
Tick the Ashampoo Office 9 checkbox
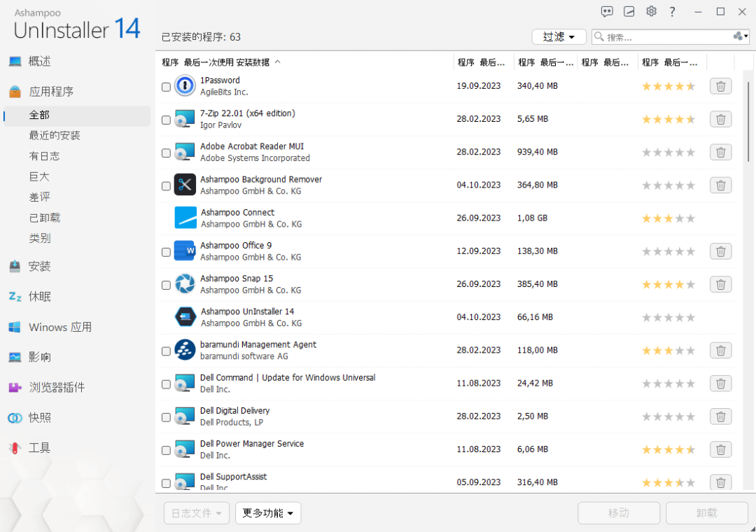(166, 252)
